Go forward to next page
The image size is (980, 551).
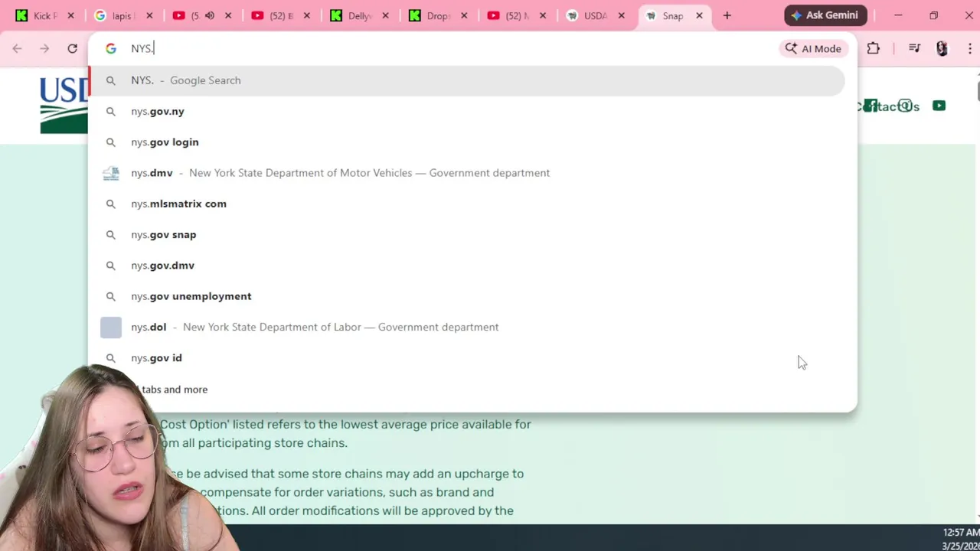44,48
